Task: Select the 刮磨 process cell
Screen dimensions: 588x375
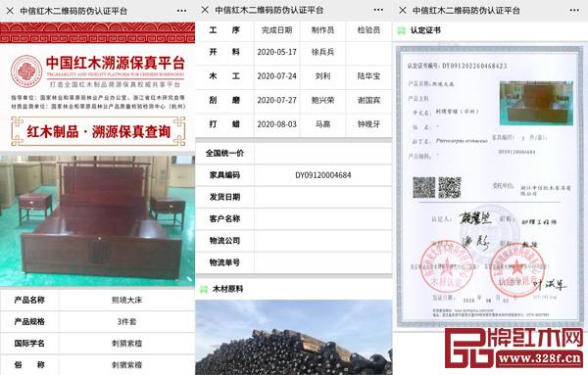Action: click(224, 100)
